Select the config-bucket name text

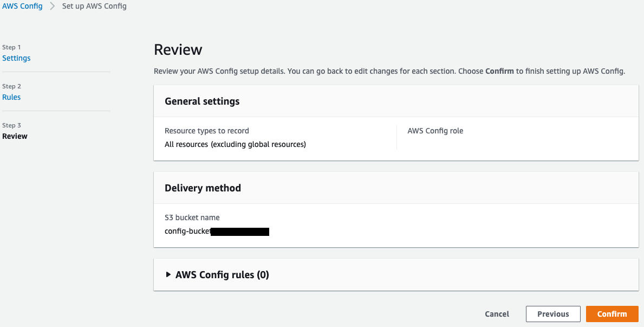pos(187,232)
